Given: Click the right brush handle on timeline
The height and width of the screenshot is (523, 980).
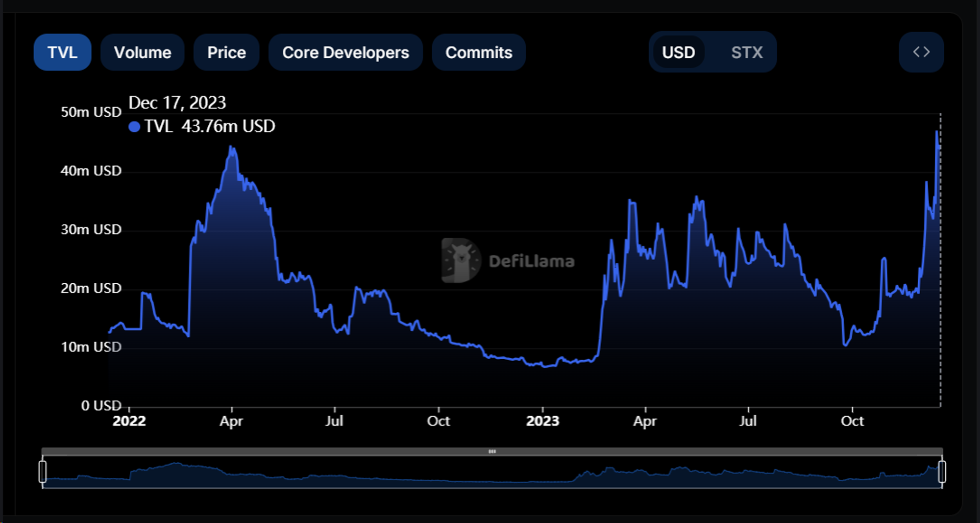Looking at the screenshot, I should pyautogui.click(x=942, y=472).
